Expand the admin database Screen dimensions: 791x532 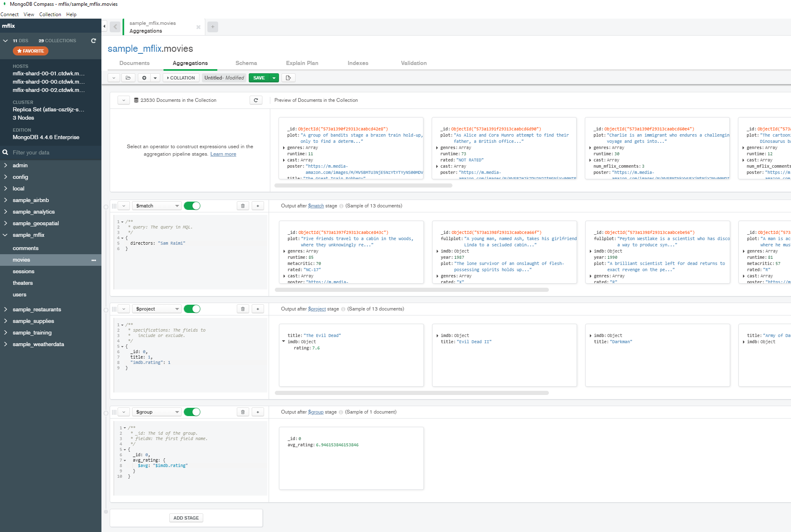pyautogui.click(x=5, y=165)
